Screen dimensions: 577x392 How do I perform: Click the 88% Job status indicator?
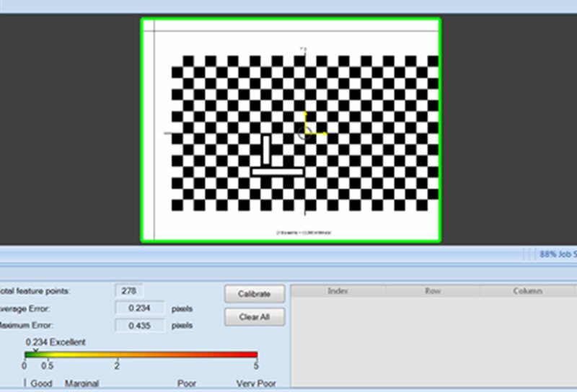point(557,254)
